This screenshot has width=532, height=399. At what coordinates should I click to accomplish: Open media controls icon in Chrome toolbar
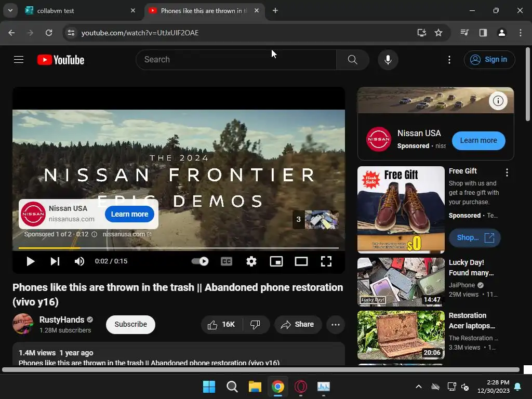point(464,33)
